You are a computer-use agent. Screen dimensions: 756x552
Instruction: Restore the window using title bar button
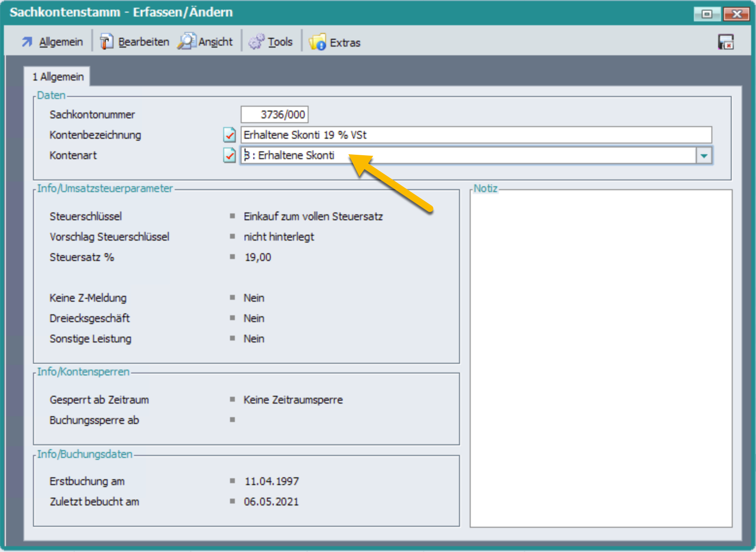pyautogui.click(x=707, y=14)
